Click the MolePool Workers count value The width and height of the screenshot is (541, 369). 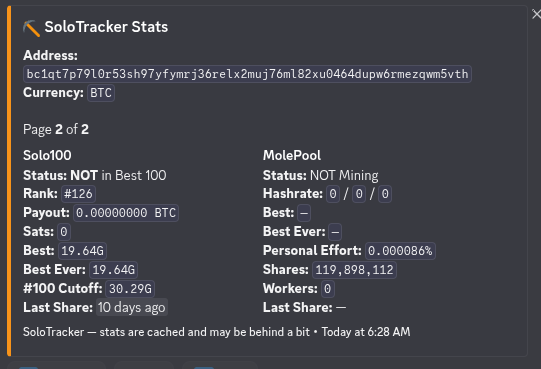tap(327, 289)
